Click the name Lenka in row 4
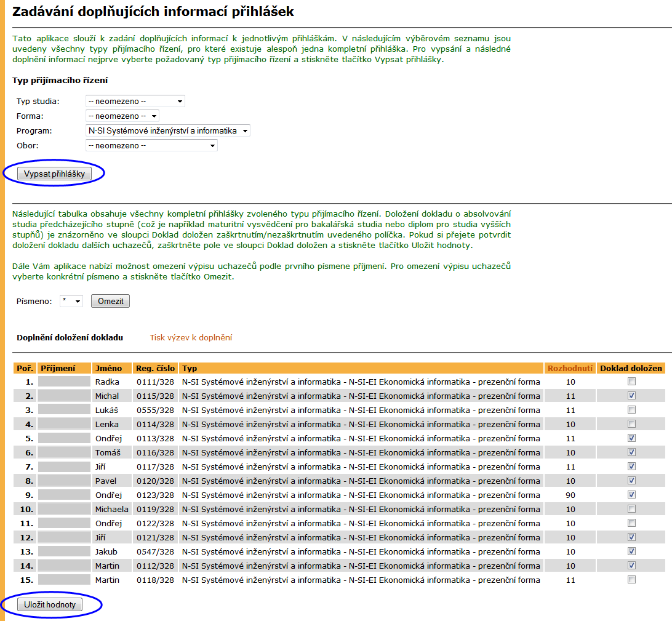Image resolution: width=672 pixels, height=621 pixels. [x=106, y=424]
